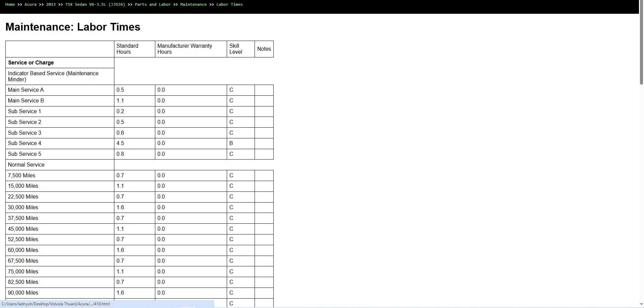Select the Main Service A row label
The height and width of the screenshot is (308, 644).
click(26, 90)
